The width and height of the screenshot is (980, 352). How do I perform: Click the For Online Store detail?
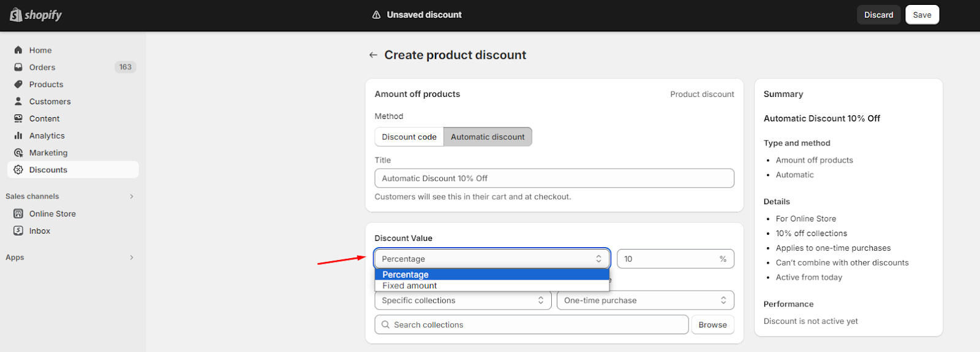[x=806, y=219]
